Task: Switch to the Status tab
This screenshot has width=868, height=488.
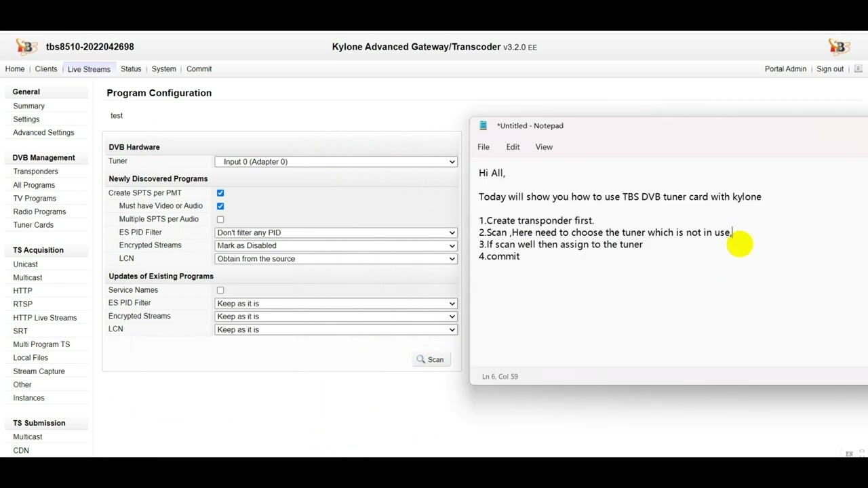Action: click(x=131, y=69)
